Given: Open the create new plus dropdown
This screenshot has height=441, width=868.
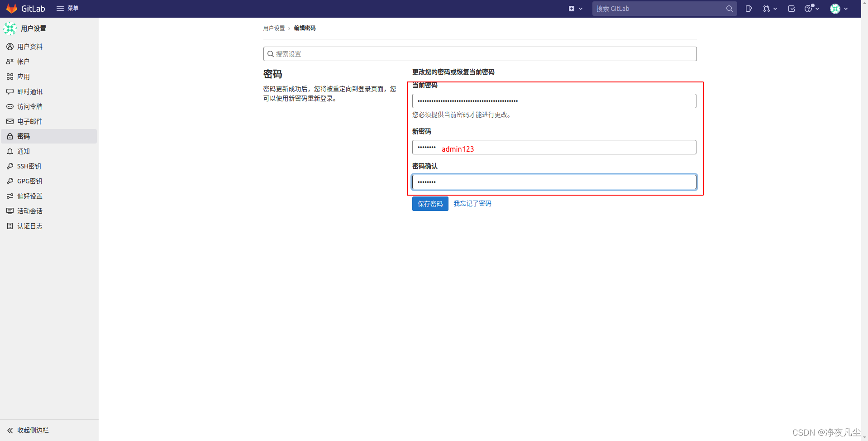Looking at the screenshot, I should 576,9.
